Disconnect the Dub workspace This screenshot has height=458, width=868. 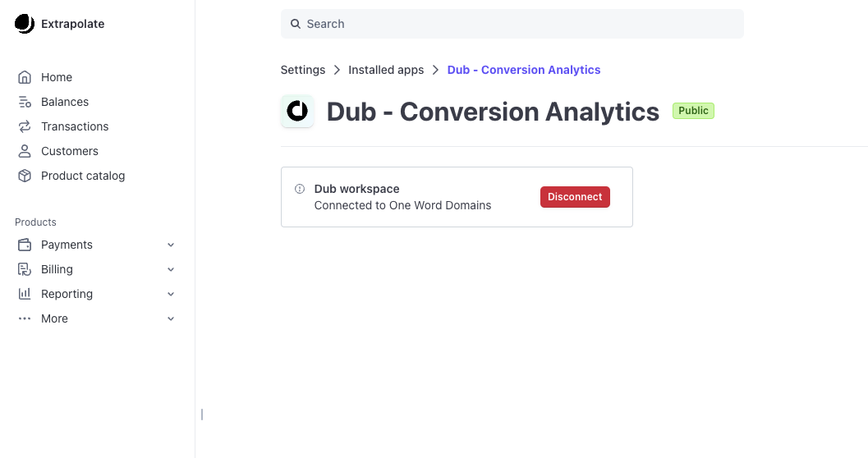click(x=575, y=197)
